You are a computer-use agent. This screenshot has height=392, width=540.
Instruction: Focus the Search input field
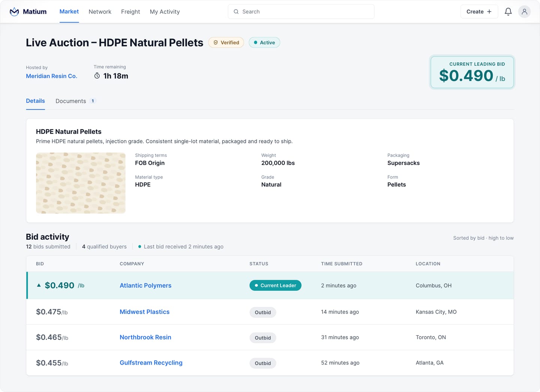pos(301,12)
